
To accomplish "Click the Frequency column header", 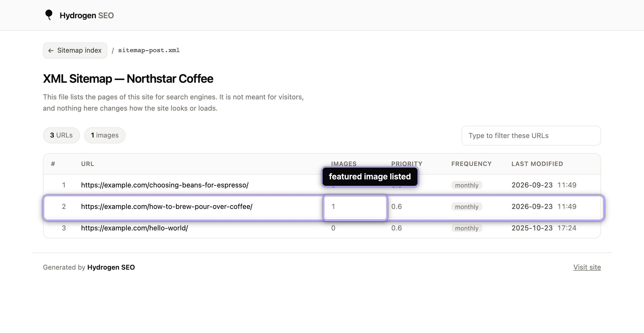I will (471, 164).
